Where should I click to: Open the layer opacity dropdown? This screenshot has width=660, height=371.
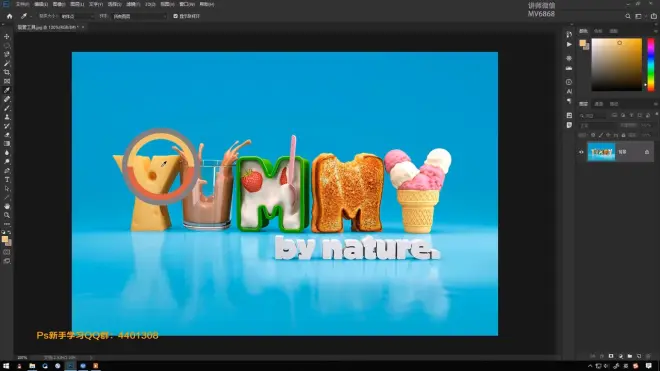(646, 125)
